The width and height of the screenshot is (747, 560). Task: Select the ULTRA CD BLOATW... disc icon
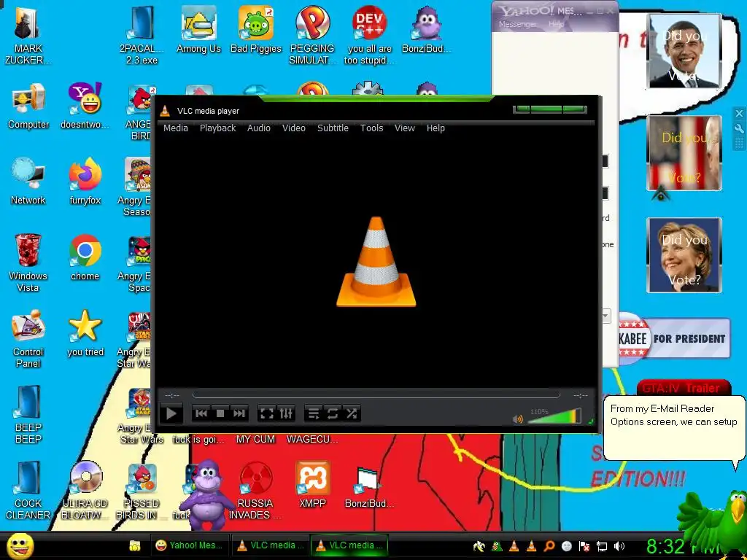point(85,491)
